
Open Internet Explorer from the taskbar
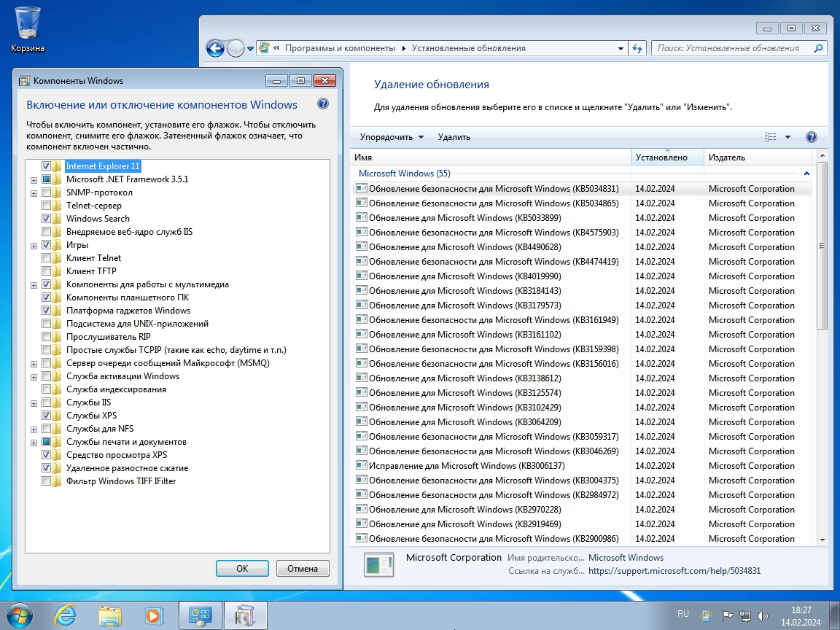click(x=65, y=615)
